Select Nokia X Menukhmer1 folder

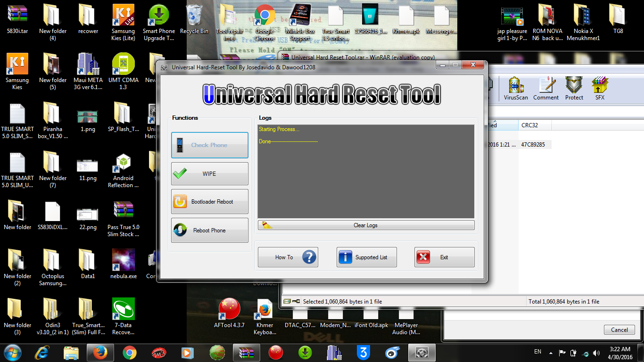[583, 22]
